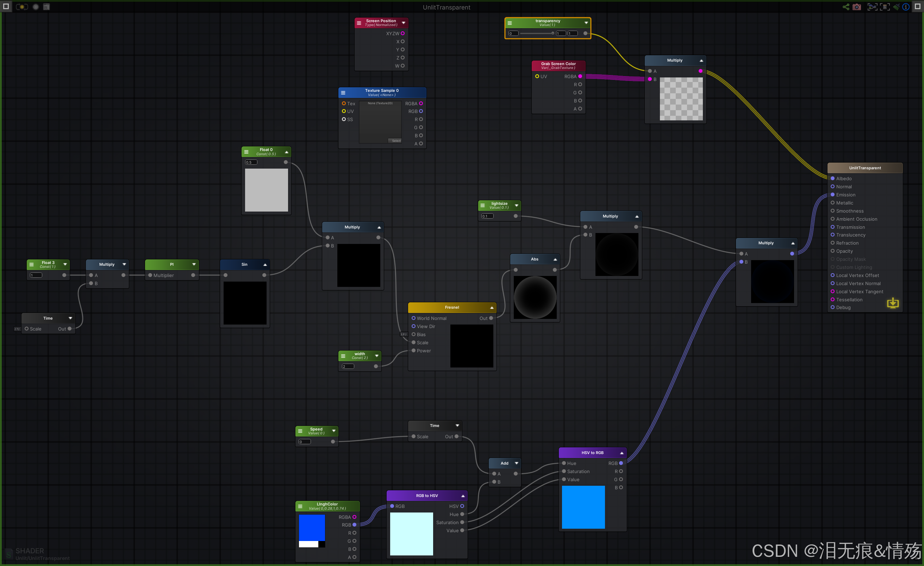Image resolution: width=924 pixels, height=566 pixels.
Task: Click the LinghColor blue color swatch
Action: (x=312, y=527)
